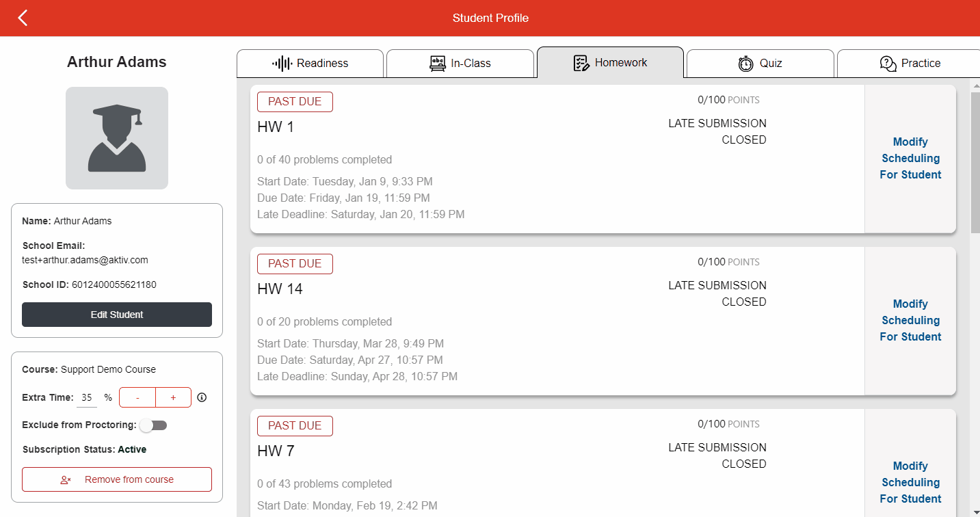The height and width of the screenshot is (517, 980).
Task: Select the Readiness bar-chart icon
Action: tap(282, 63)
